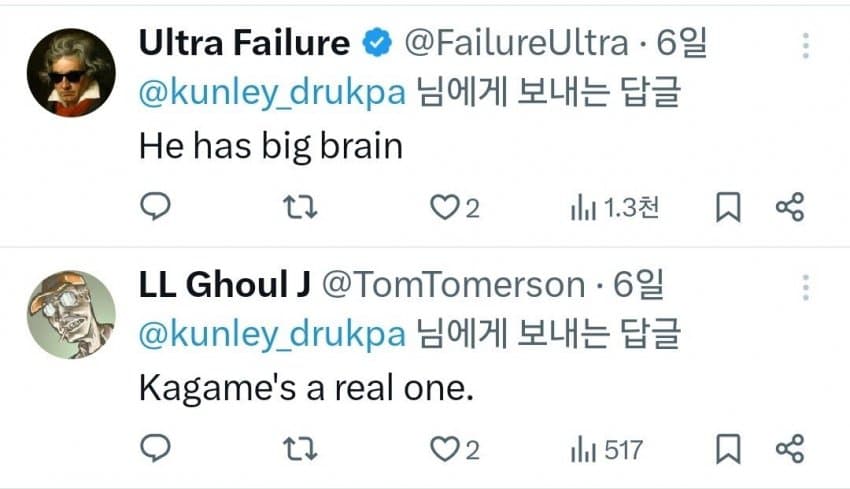Share LL Ghoul J's tweet
Viewport: 850px width, 489px height.
point(790,450)
